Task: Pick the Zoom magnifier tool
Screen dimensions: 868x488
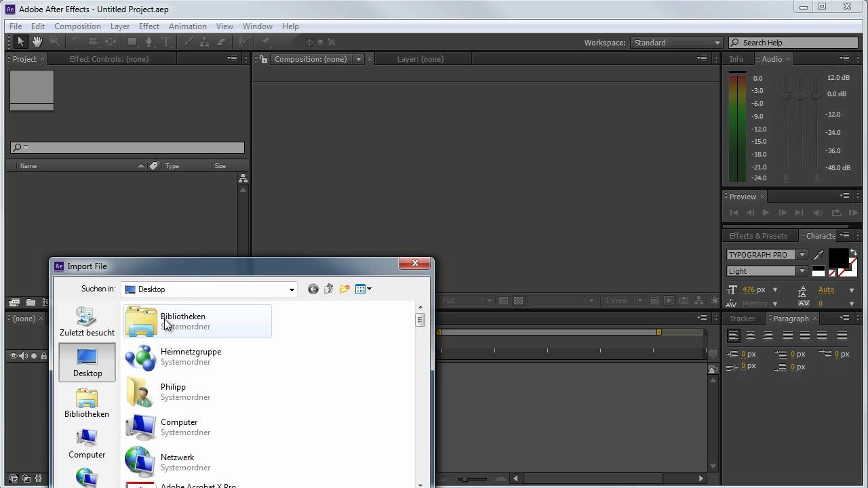Action: pyautogui.click(x=54, y=42)
